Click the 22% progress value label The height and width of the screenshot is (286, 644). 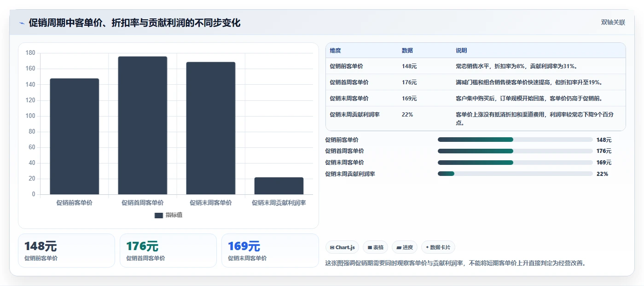pyautogui.click(x=602, y=174)
